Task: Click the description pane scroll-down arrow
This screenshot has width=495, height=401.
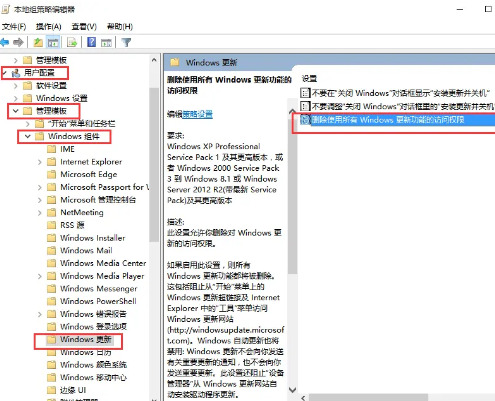Action: (x=292, y=389)
